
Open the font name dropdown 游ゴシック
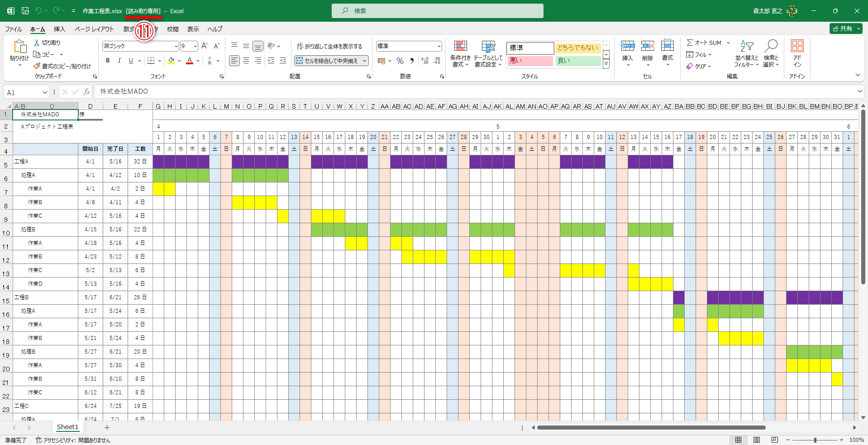(x=176, y=46)
